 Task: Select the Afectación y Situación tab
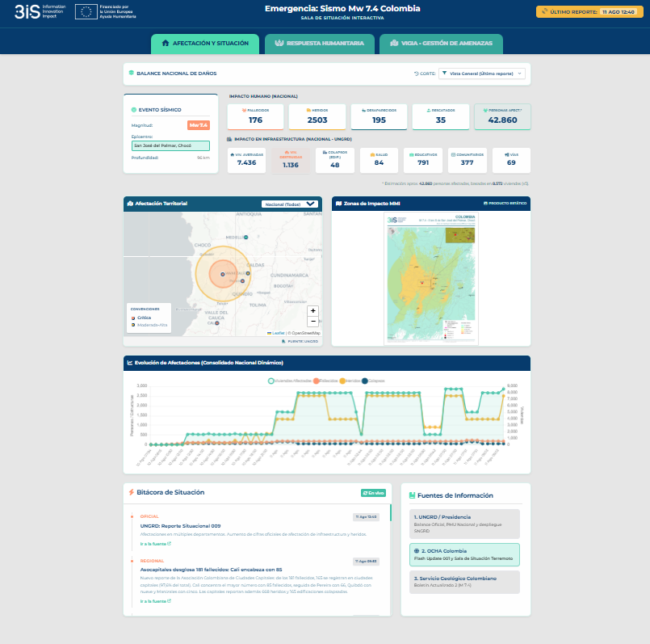205,44
